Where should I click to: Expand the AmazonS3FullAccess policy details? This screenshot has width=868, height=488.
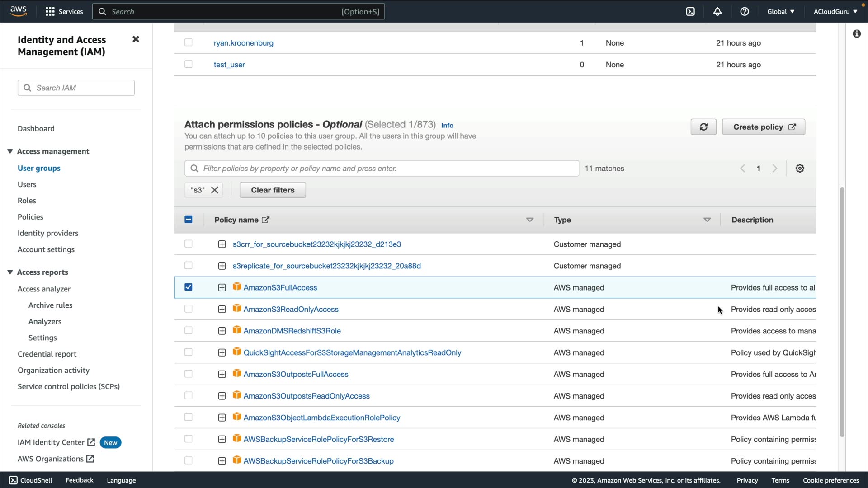point(222,288)
